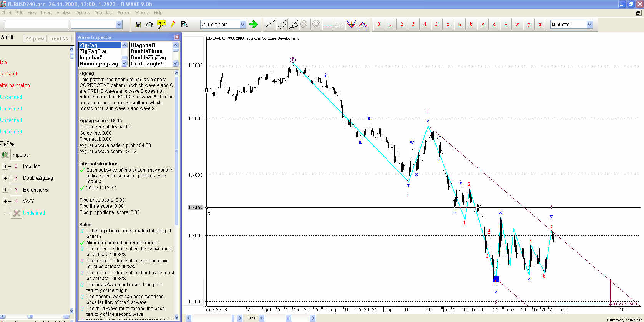The image size is (644, 322).
Task: Select the wave 5 Undefined tree item
Action: click(x=34, y=213)
